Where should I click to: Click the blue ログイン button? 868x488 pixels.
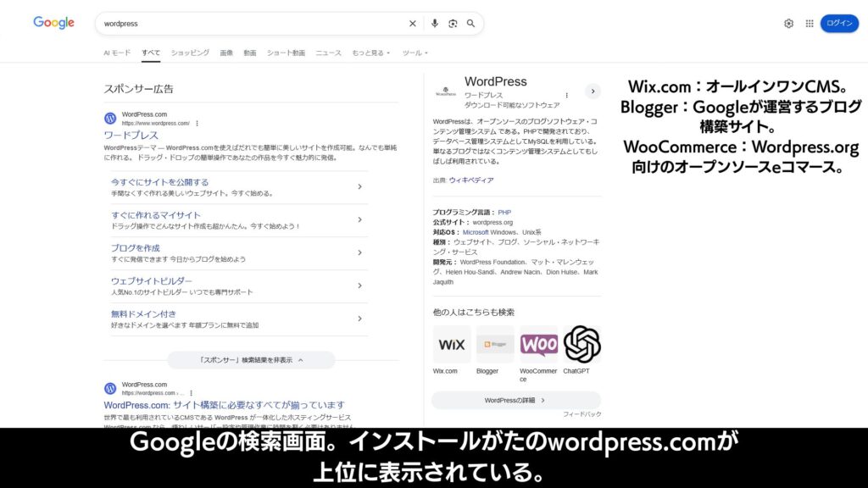click(x=839, y=24)
